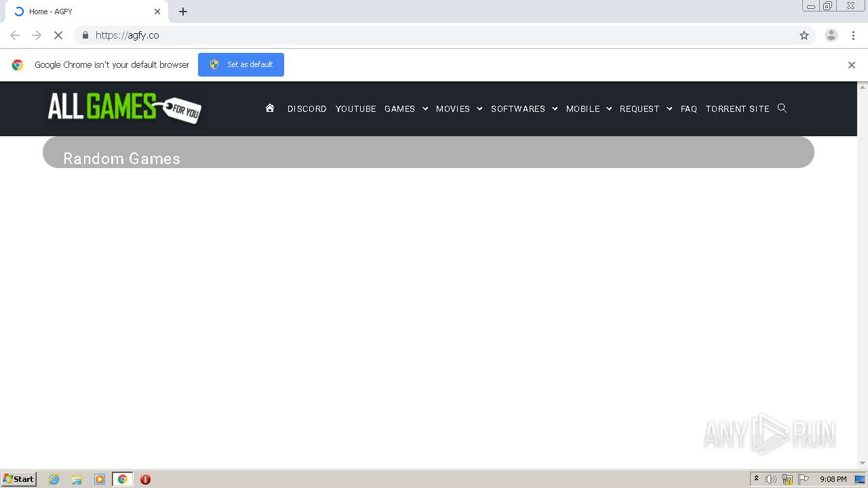
Task: Open the MOVIES menu item
Action: point(453,108)
